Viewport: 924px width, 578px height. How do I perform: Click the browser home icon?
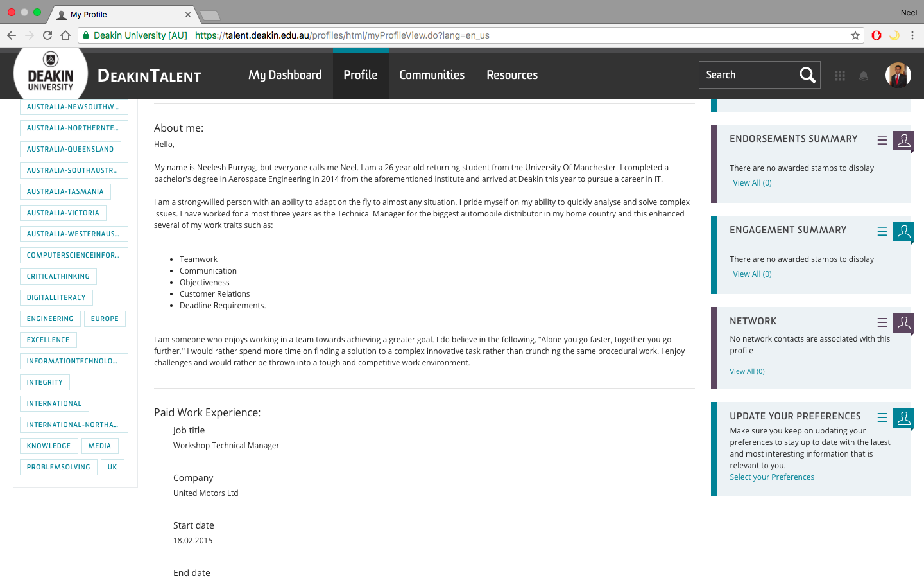pyautogui.click(x=65, y=35)
